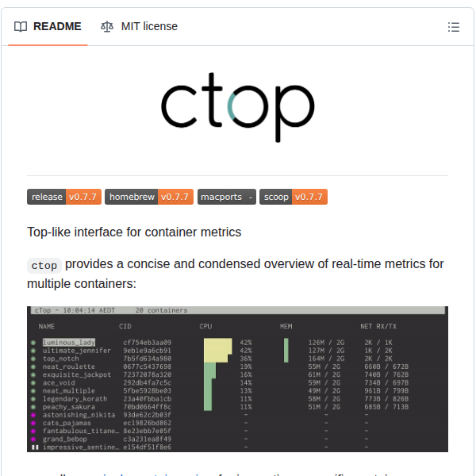Image resolution: width=476 pixels, height=476 pixels.
Task: Click the README book icon
Action: [x=21, y=27]
